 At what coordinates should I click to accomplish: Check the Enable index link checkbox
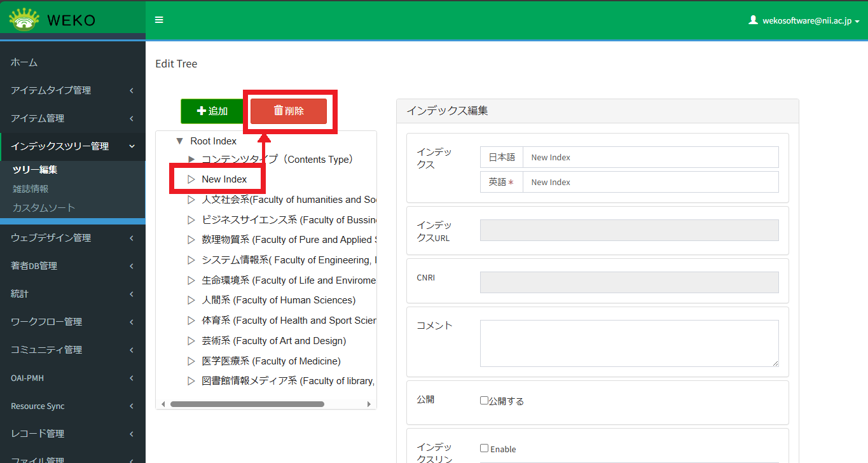tap(484, 448)
